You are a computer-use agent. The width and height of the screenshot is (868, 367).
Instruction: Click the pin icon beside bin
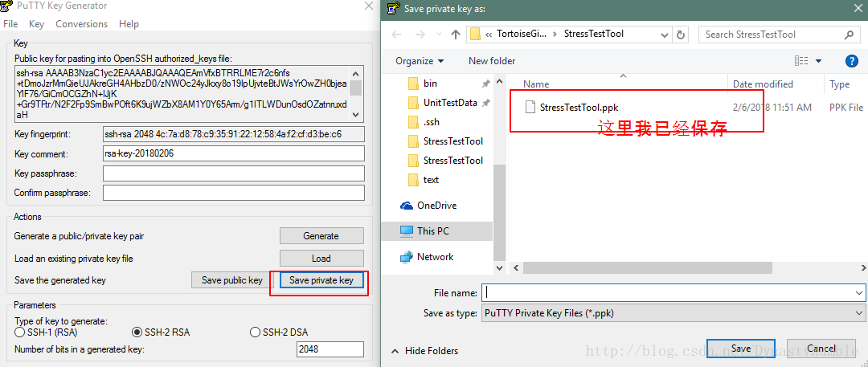coord(485,84)
